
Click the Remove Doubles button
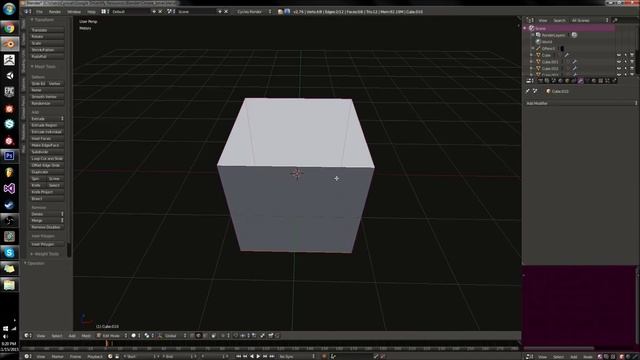47,227
